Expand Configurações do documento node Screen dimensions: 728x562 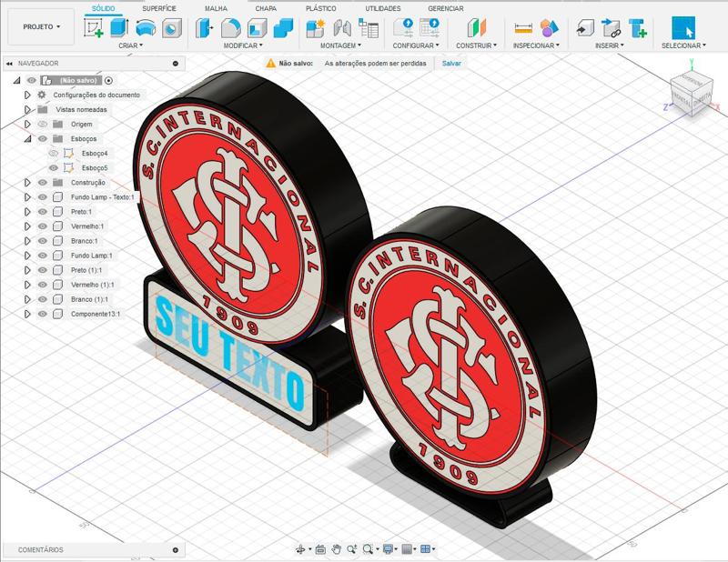[27, 95]
